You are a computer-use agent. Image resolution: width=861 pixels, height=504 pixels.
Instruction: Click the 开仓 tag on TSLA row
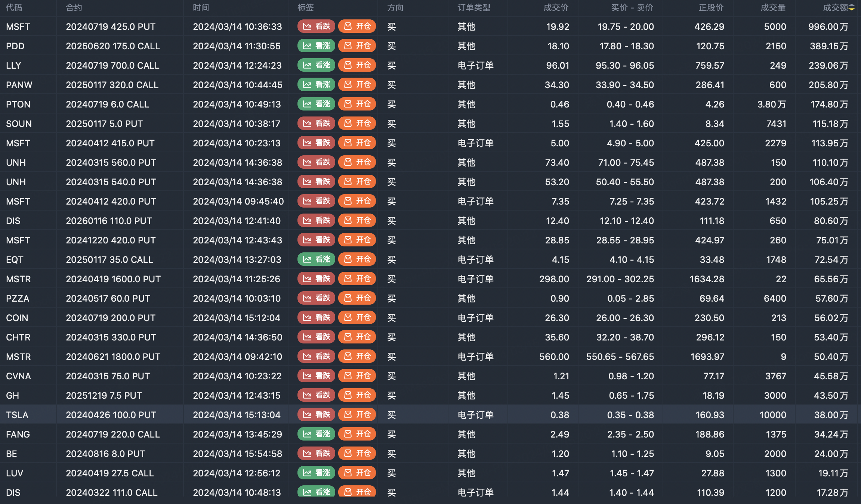(357, 415)
